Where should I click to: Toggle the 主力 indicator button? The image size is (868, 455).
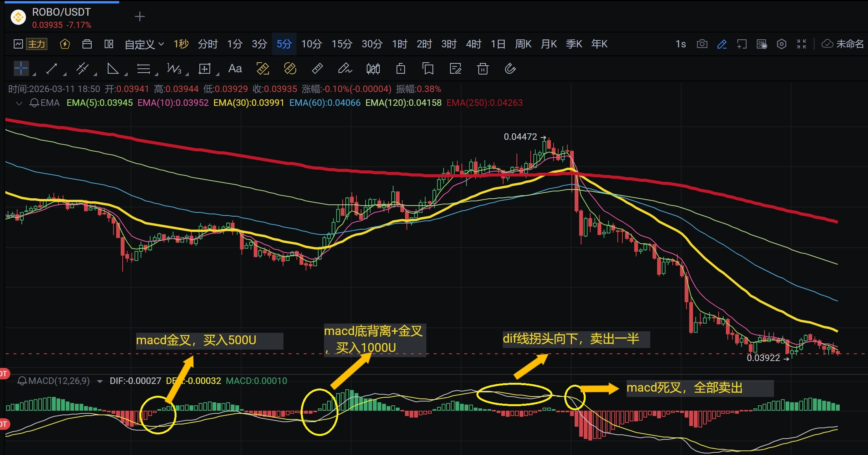click(37, 44)
